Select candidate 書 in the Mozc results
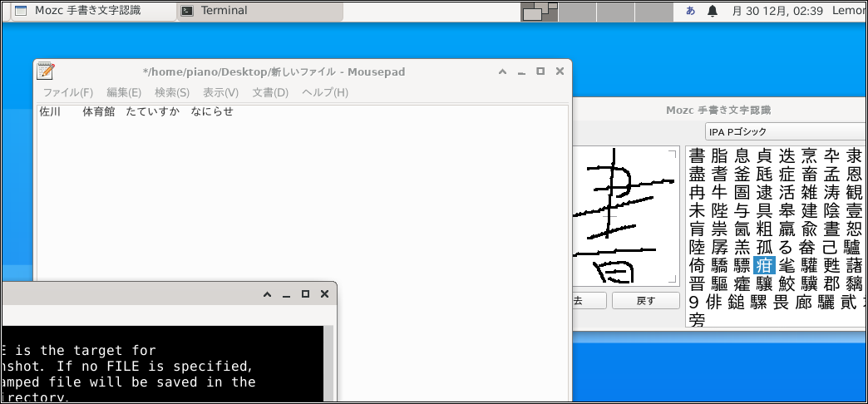The height and width of the screenshot is (404, 868). pyautogui.click(x=697, y=156)
